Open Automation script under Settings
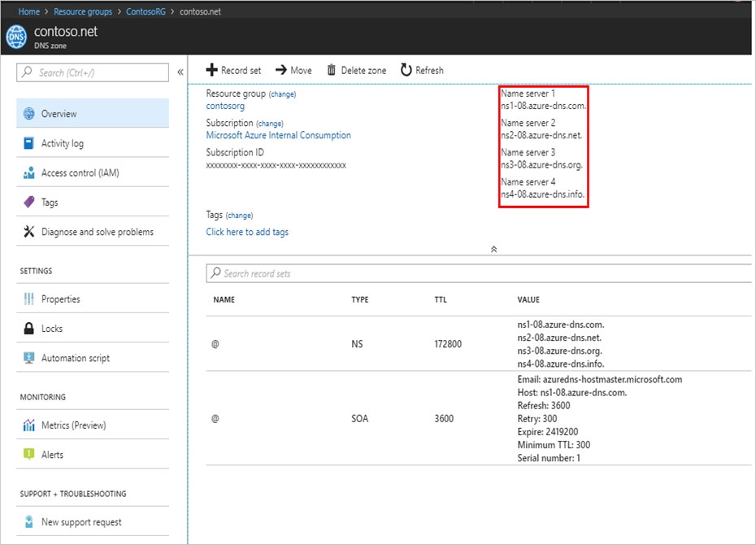The image size is (756, 545). pyautogui.click(x=93, y=358)
